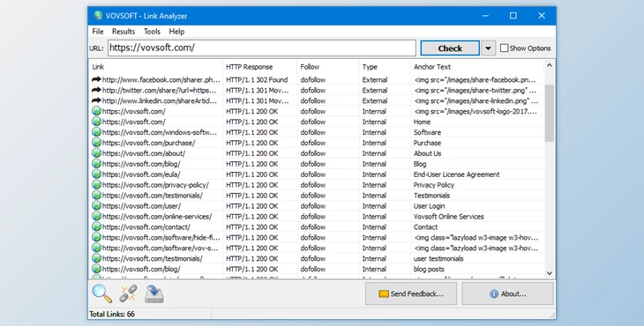This screenshot has height=326, width=644.
Task: Select the 'user testimonials' anchor text cell
Action: pyautogui.click(x=438, y=259)
